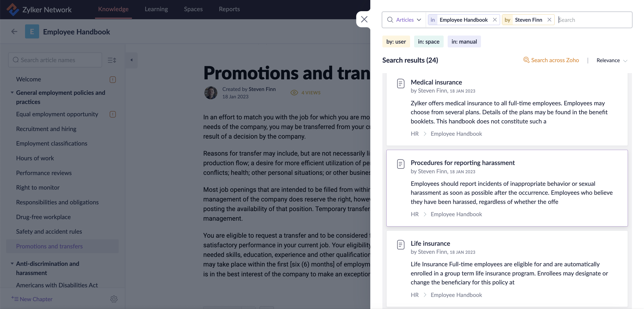Go back using the left arrow

(x=14, y=32)
